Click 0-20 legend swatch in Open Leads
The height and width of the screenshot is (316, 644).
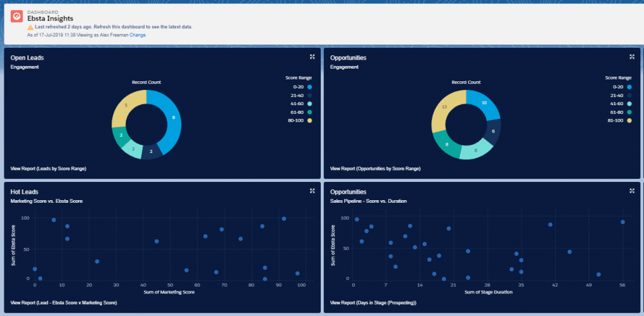[310, 87]
